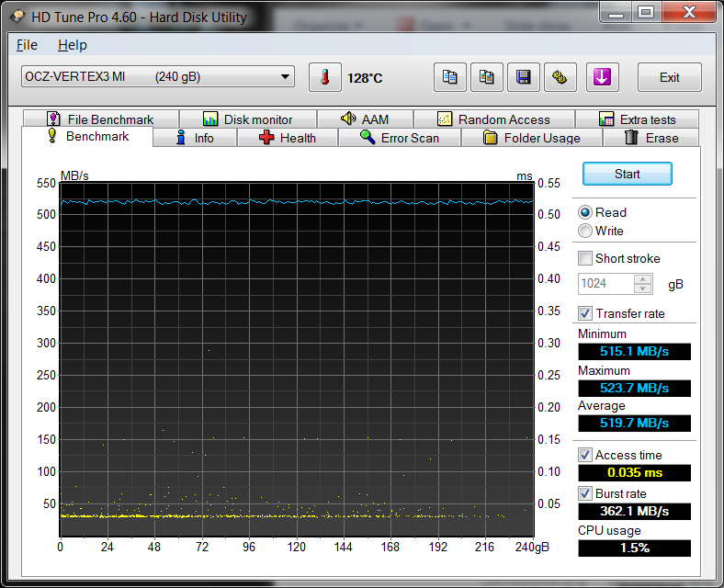724x588 pixels.
Task: Open the File menu
Action: [27, 45]
